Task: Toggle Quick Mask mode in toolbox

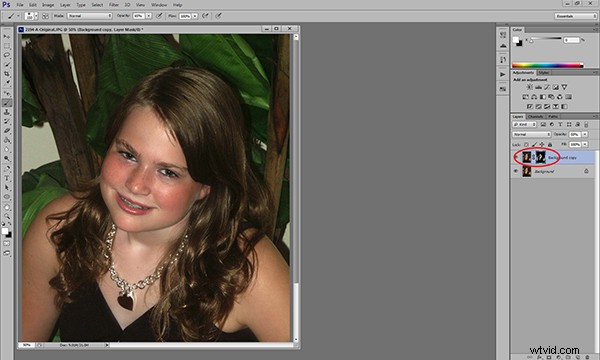Action: pos(7,243)
